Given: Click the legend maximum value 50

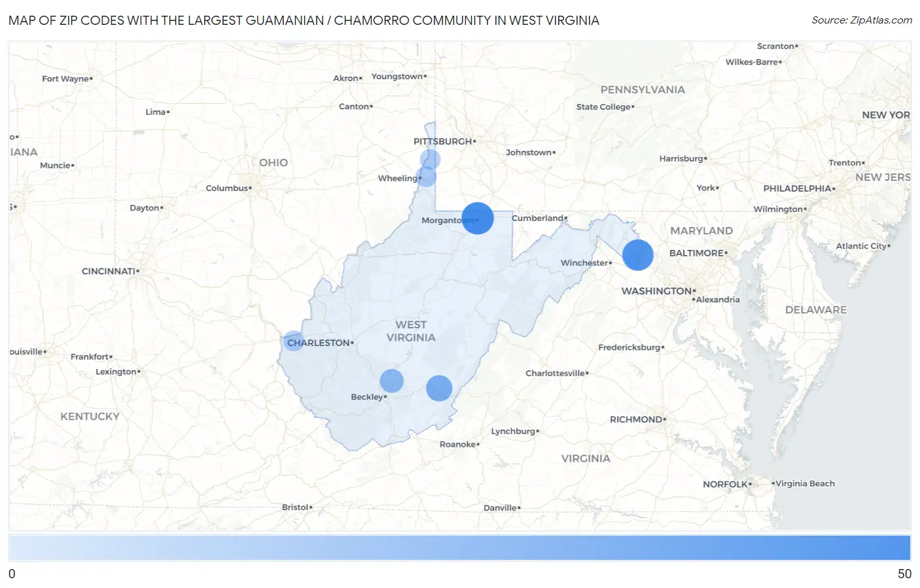Looking at the screenshot, I should 904,574.
